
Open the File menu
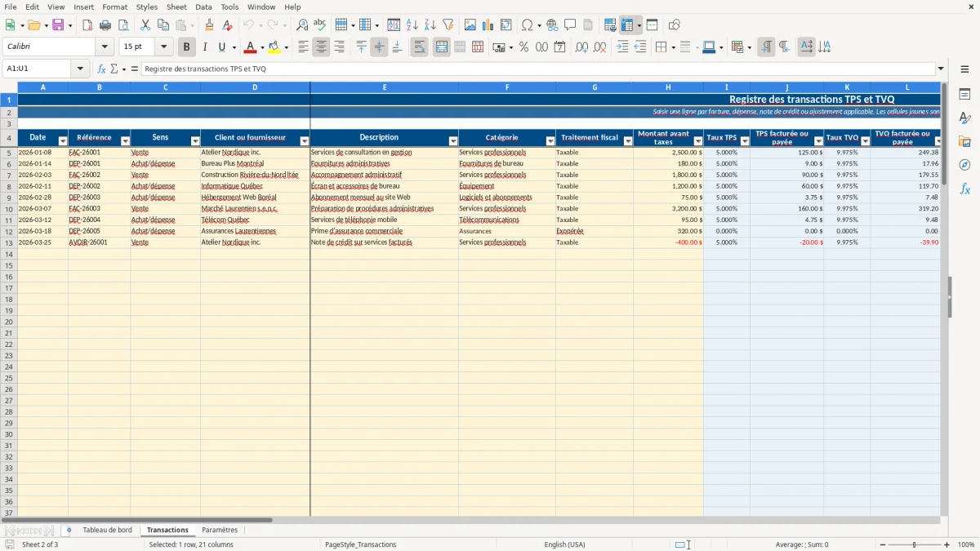[10, 7]
